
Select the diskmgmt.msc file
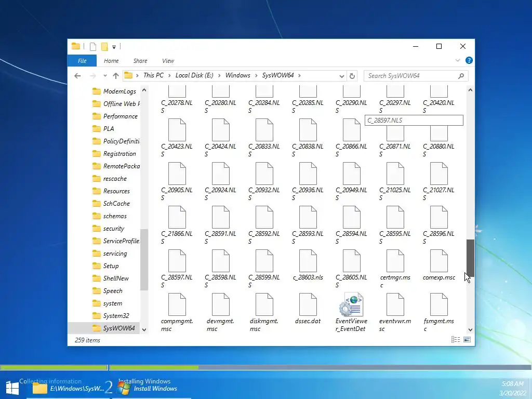pos(264,313)
